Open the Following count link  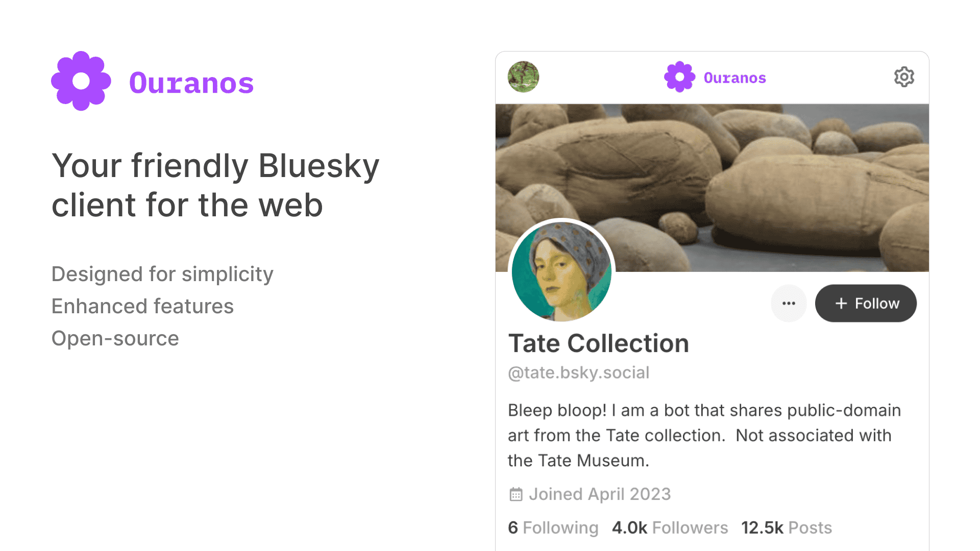click(553, 528)
